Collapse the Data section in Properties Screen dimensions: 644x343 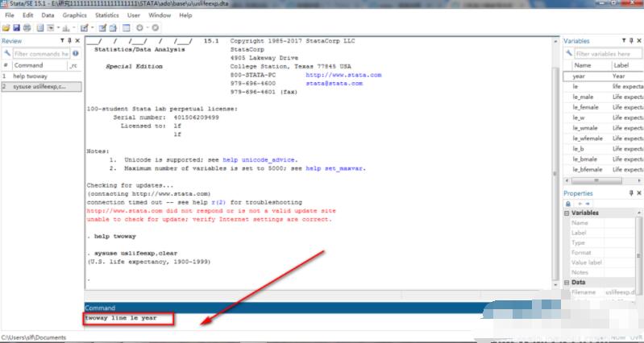567,283
